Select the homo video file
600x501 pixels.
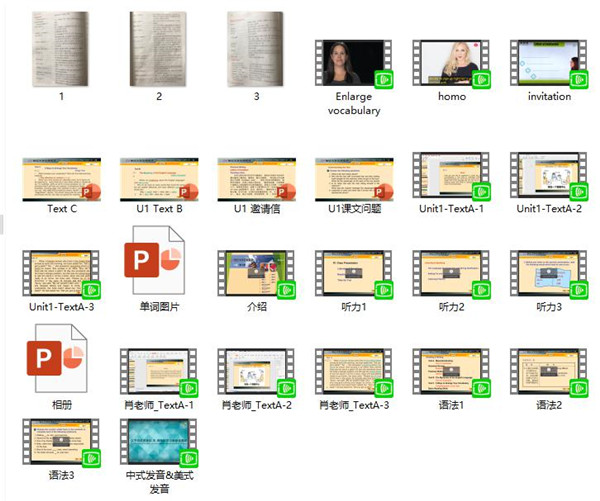pos(451,64)
